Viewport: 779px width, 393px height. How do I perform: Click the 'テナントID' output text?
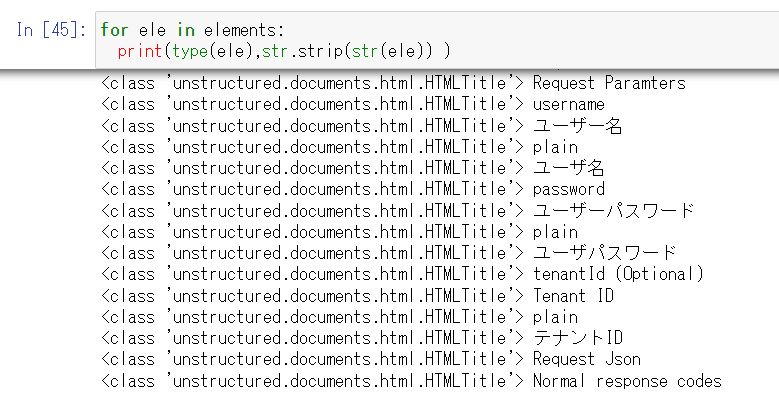tap(577, 338)
